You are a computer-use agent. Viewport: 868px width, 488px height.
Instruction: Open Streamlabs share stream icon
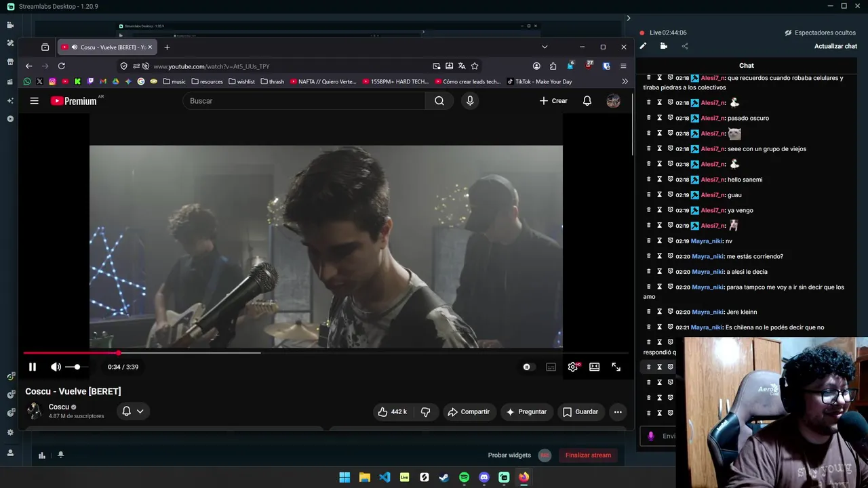(685, 46)
